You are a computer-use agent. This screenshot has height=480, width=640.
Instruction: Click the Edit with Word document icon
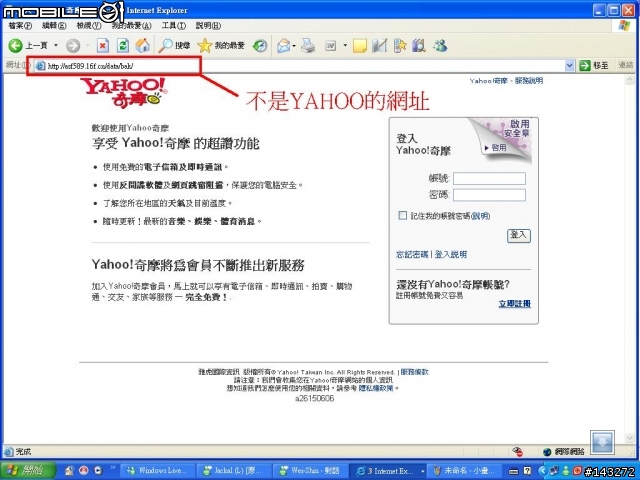point(331,46)
